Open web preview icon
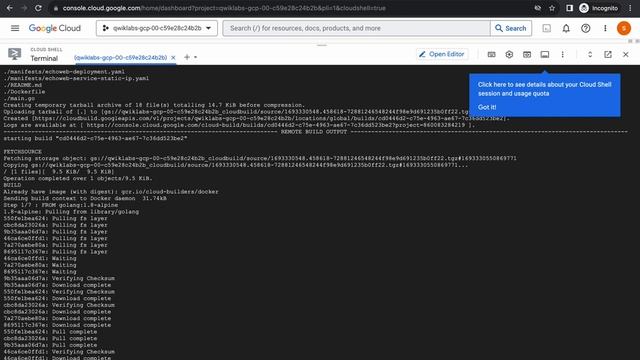Screen dimensions: 640x360 (527, 54)
